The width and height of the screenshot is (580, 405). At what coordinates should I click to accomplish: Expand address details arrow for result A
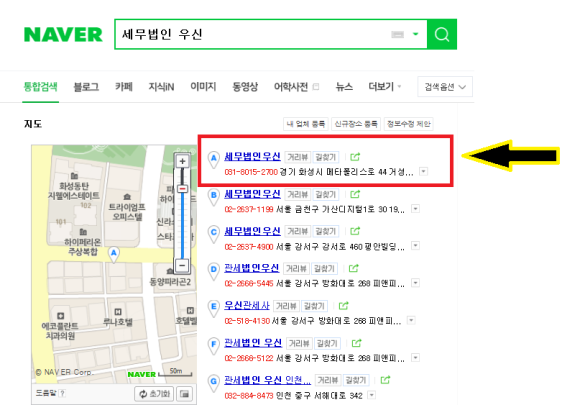[424, 172]
